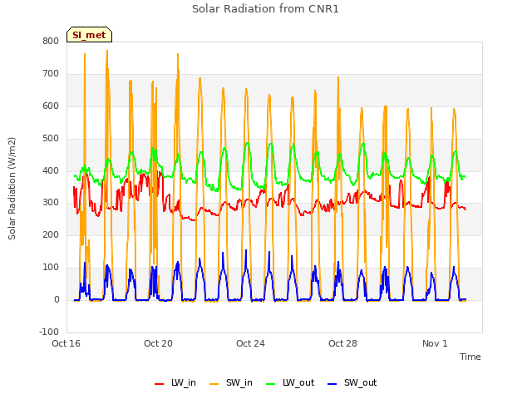The height and width of the screenshot is (399, 532).
Task: Click the Time axis label
Action: click(470, 357)
